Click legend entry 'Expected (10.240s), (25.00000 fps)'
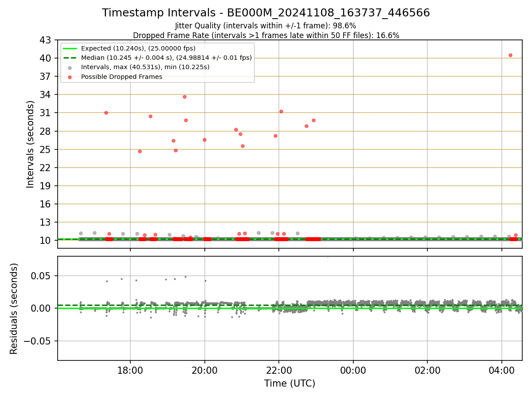 point(138,48)
